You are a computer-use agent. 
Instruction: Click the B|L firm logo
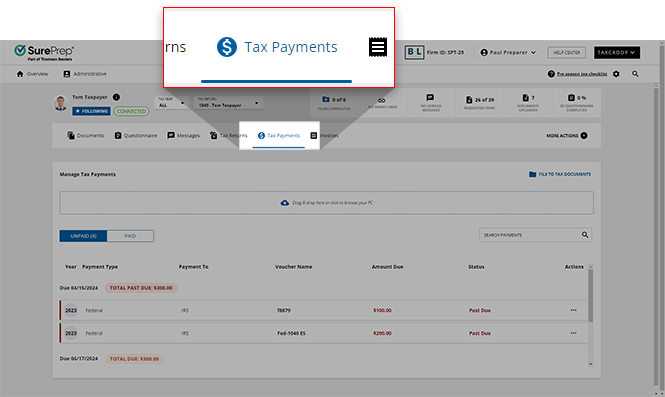414,52
